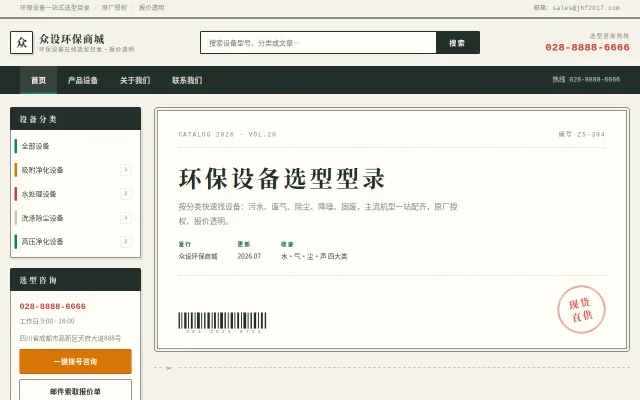
Task: Open the 众设环保商城 site title
Action: pyautogui.click(x=72, y=39)
